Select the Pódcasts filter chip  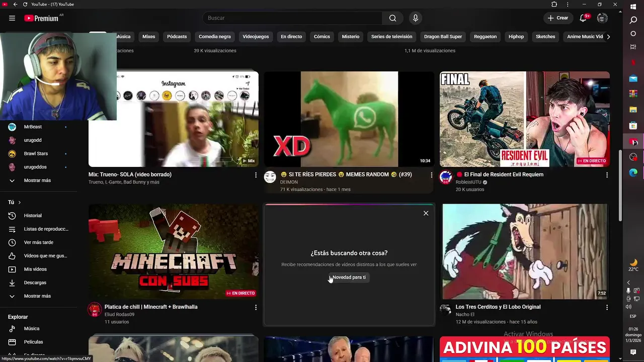(x=177, y=37)
